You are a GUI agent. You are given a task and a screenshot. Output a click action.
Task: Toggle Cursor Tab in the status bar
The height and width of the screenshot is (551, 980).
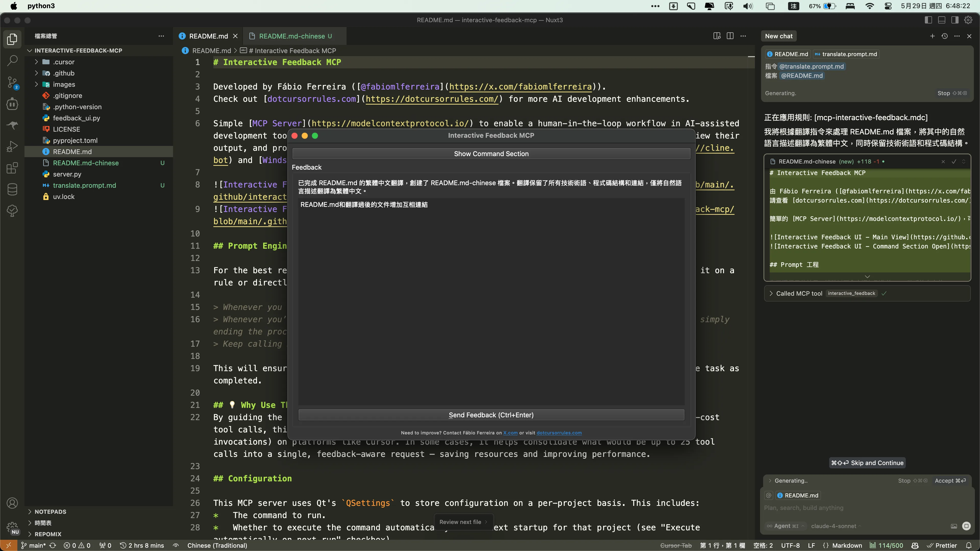(676, 546)
